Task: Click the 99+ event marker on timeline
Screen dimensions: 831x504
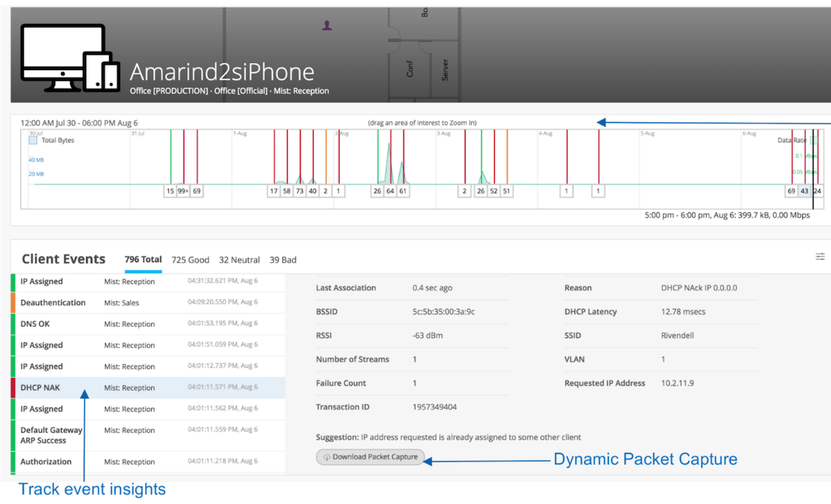Action: pyautogui.click(x=183, y=191)
